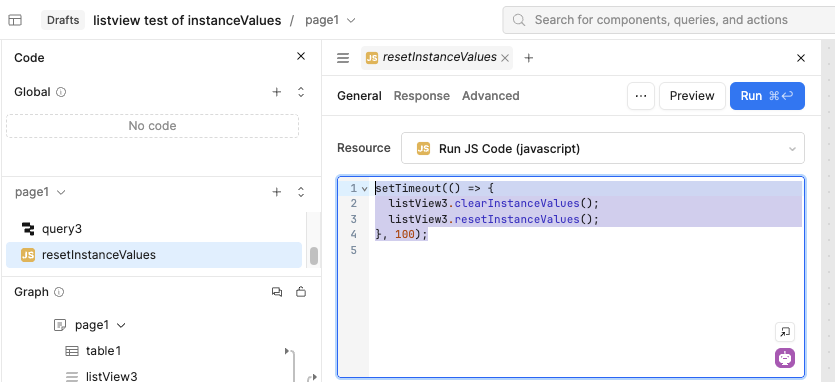This screenshot has height=382, width=835.
Task: Fold code at line 1 arrow
Action: [x=364, y=189]
